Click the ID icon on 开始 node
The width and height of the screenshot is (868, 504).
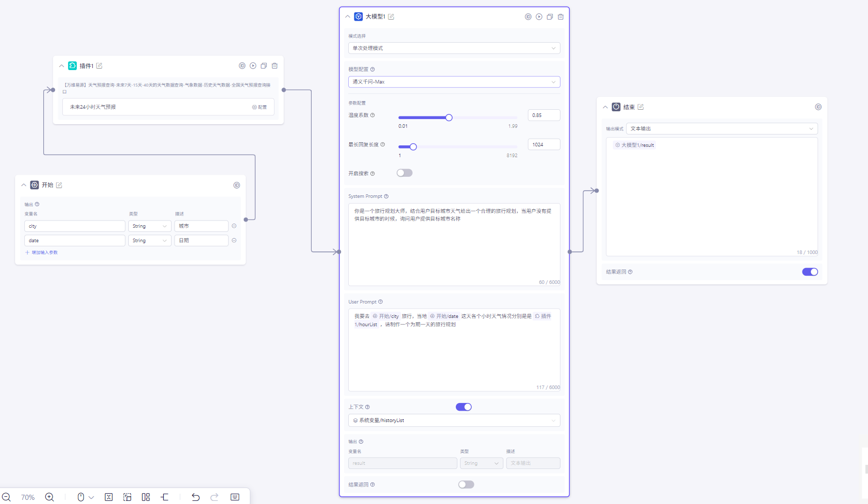tap(237, 185)
